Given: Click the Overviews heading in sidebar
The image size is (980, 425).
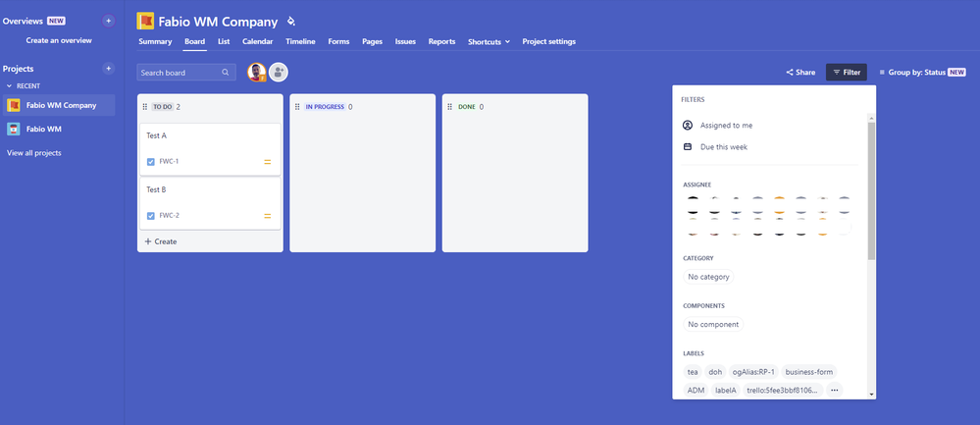Looking at the screenshot, I should 23,21.
